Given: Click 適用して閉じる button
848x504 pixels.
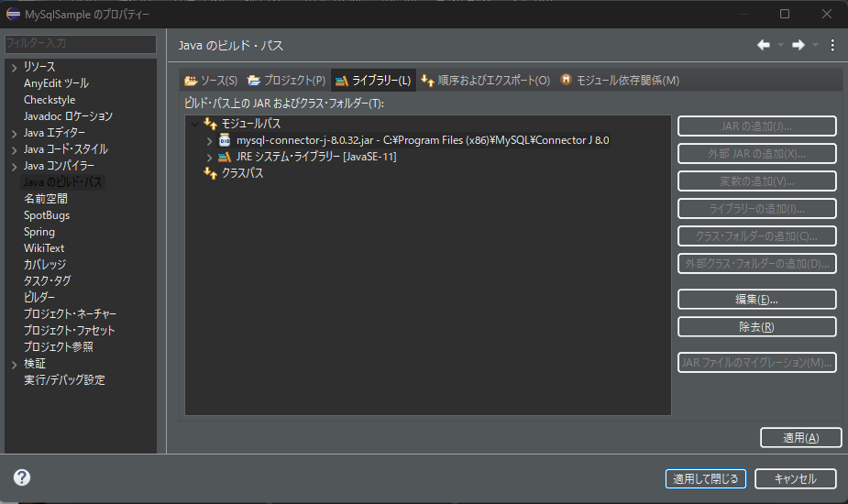Looking at the screenshot, I should (x=706, y=479).
